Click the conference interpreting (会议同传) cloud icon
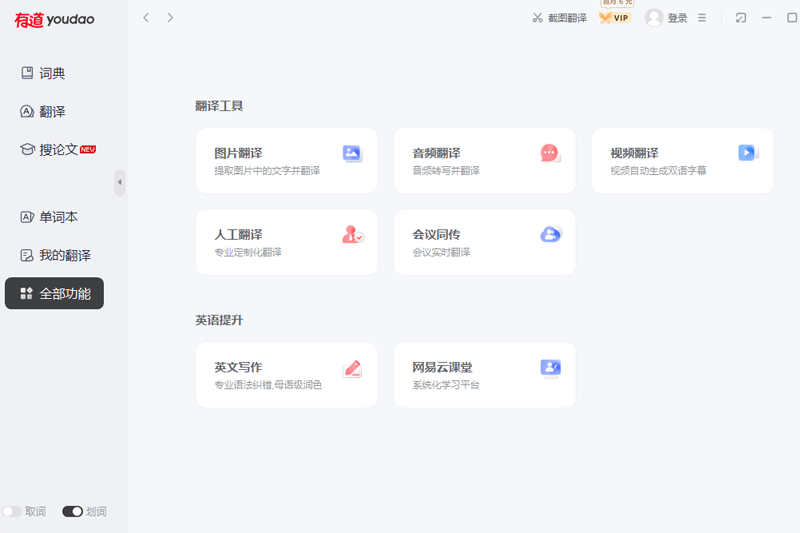 click(x=550, y=234)
